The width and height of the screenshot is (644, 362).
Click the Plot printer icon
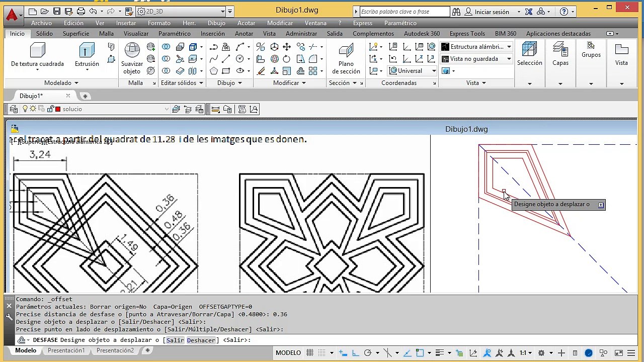pyautogui.click(x=81, y=12)
